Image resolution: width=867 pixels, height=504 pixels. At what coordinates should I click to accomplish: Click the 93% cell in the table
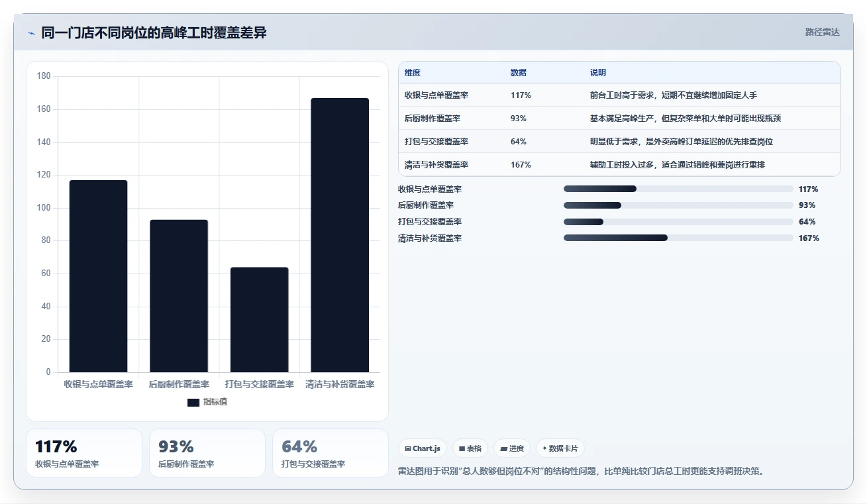[x=519, y=119]
